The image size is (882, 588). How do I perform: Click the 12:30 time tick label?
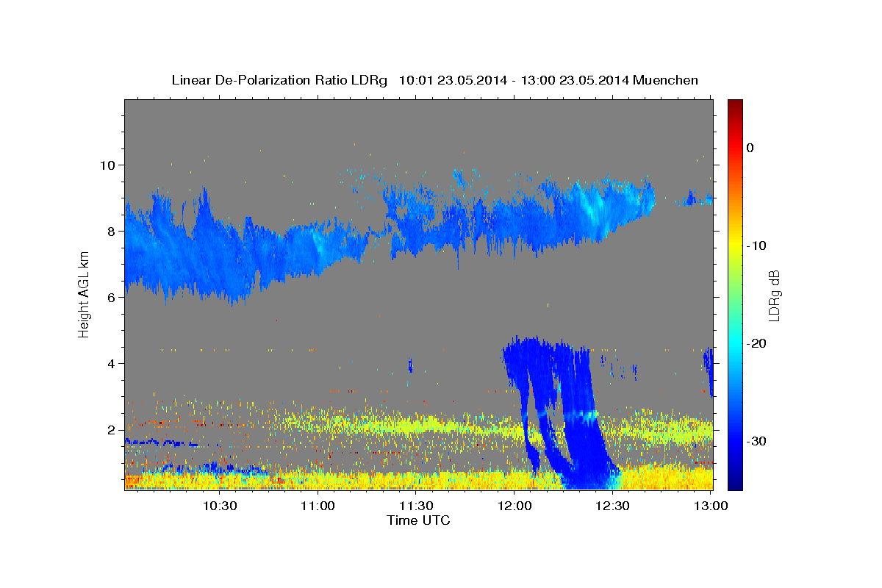(x=612, y=506)
